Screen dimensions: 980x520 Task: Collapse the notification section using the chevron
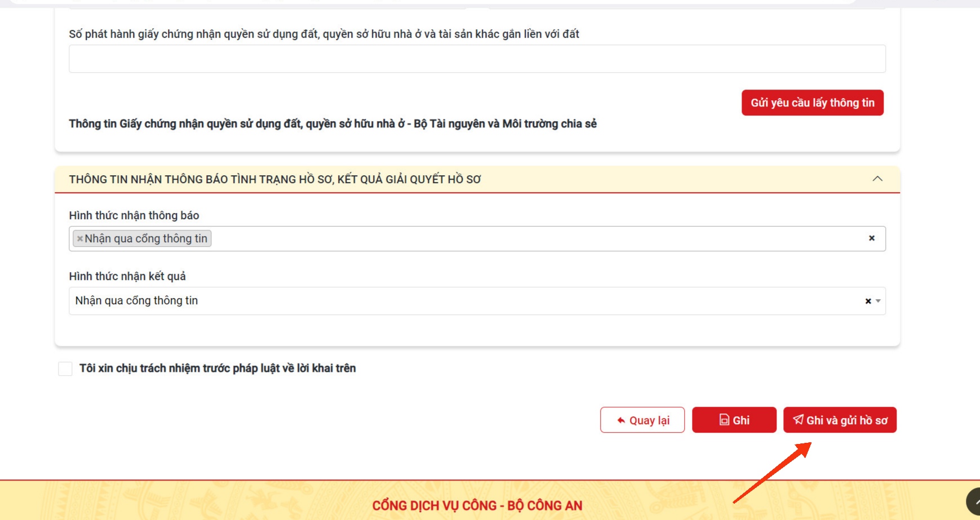pos(877,179)
